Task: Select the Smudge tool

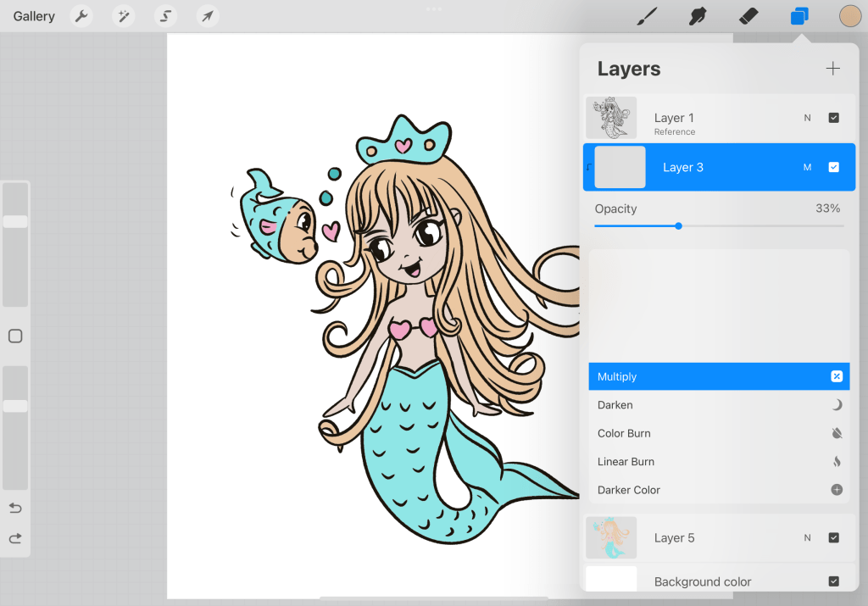Action: click(x=698, y=16)
